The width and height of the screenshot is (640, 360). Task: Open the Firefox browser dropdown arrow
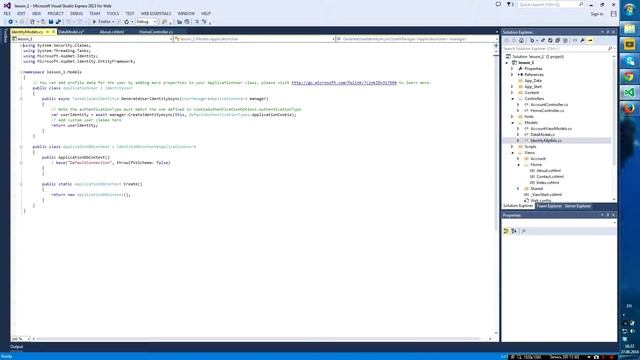[113, 22]
